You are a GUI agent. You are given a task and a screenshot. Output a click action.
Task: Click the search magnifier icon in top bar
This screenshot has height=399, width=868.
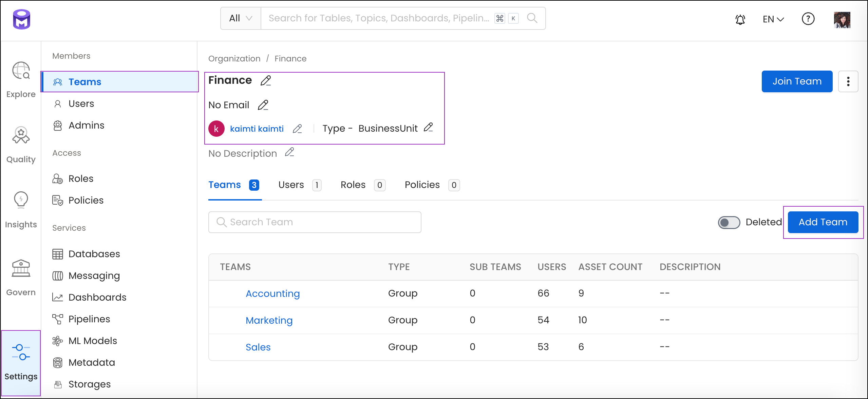click(532, 18)
